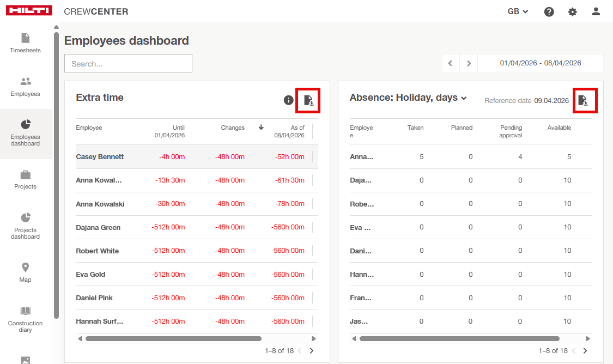The width and height of the screenshot is (613, 364).
Task: Go to next page of Extra time table
Action: click(x=312, y=351)
